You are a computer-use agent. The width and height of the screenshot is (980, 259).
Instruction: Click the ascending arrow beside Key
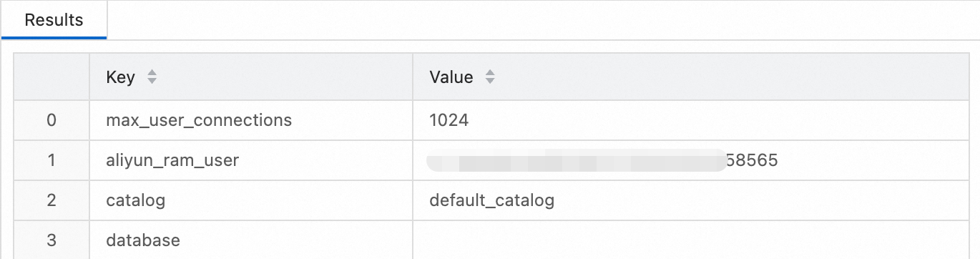tap(152, 73)
